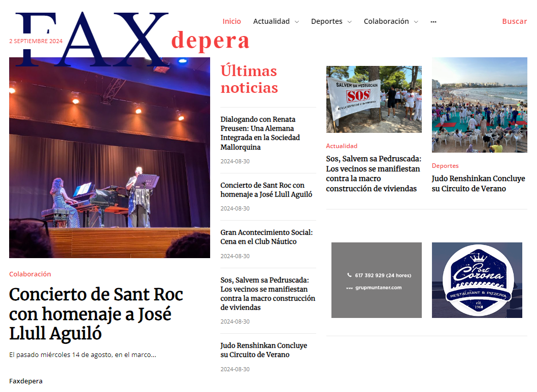Open large headline Concierto de Sant Roc
The width and height of the screenshot is (537, 392).
point(96,314)
